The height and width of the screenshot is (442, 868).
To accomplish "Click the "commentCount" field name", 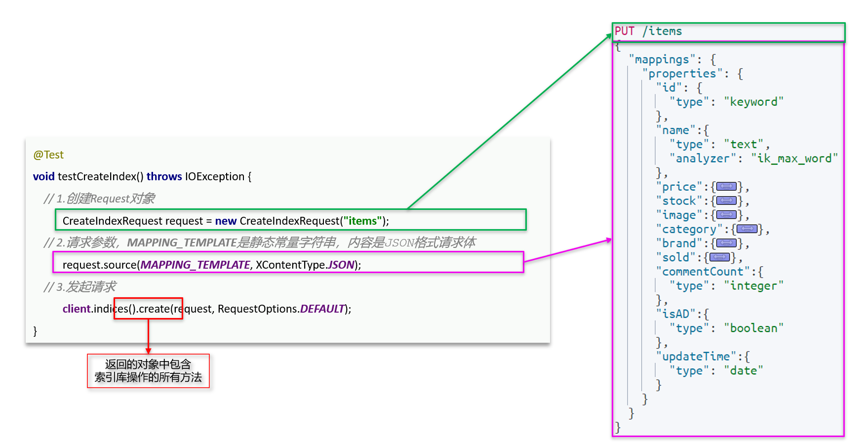I will coord(703,272).
